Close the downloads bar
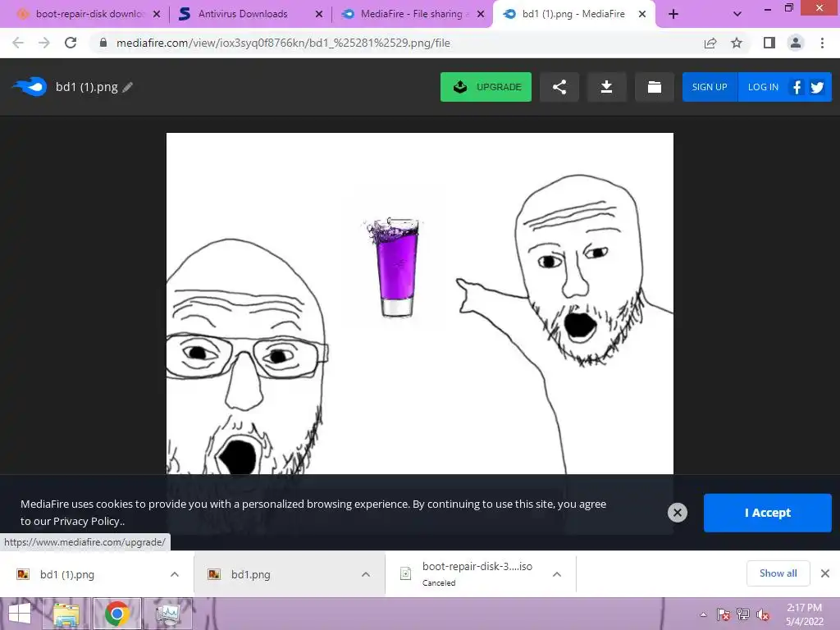The image size is (840, 630). point(825,573)
